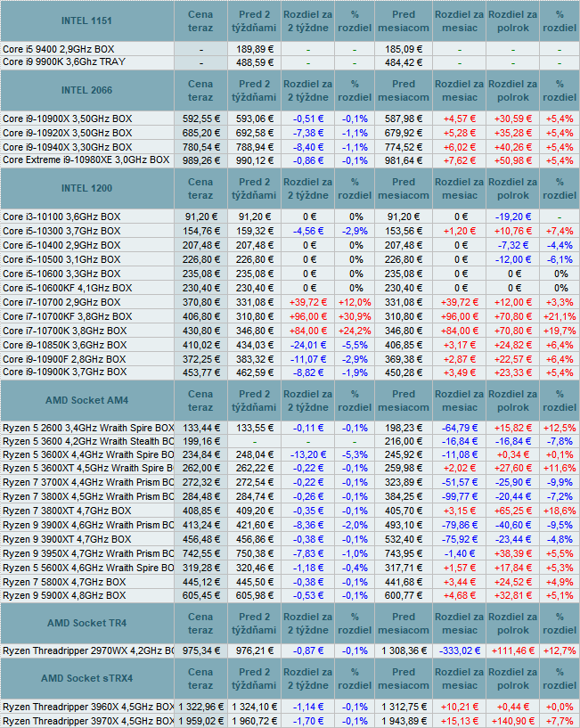580x728 pixels.
Task: Click Core i5-10400 2,9GHz BOX name
Action: [61, 245]
